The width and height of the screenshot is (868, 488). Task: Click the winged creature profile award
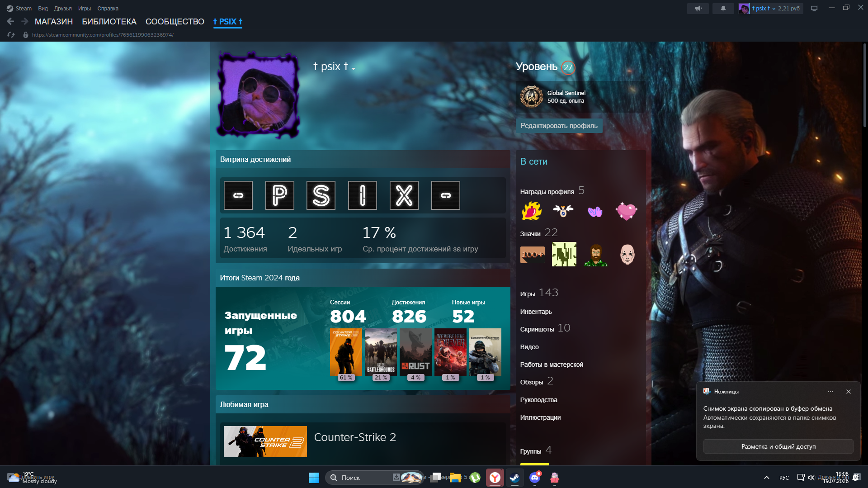(x=563, y=211)
